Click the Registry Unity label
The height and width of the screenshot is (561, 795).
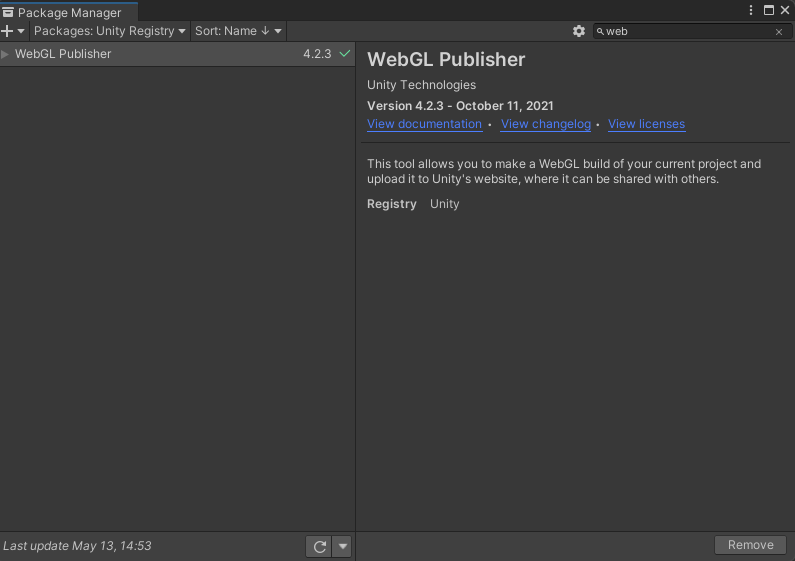413,204
